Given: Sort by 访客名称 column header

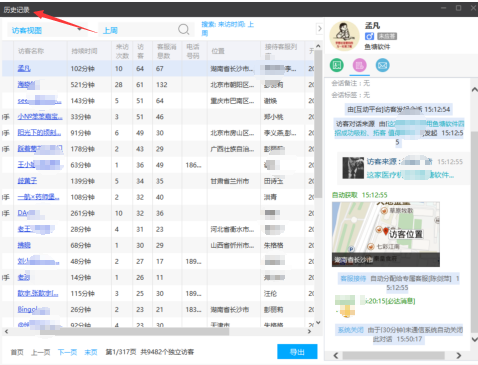Looking at the screenshot, I should pos(31,51).
